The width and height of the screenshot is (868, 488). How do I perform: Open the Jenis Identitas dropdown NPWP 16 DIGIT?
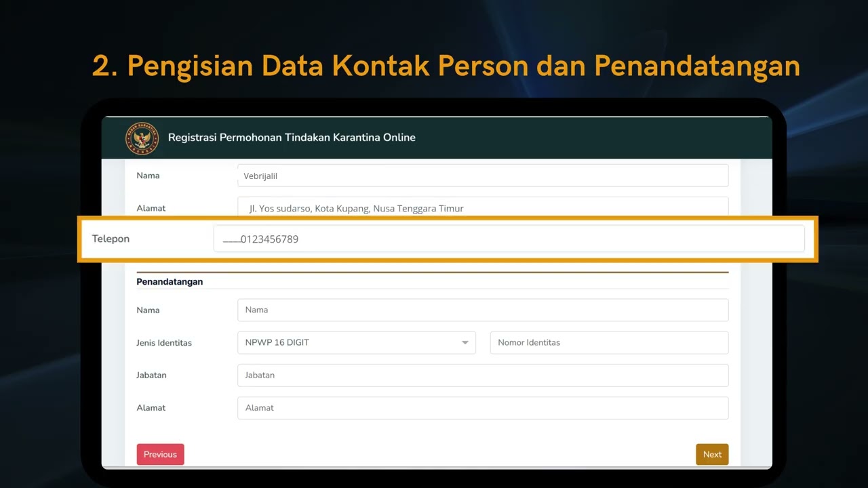coord(357,342)
